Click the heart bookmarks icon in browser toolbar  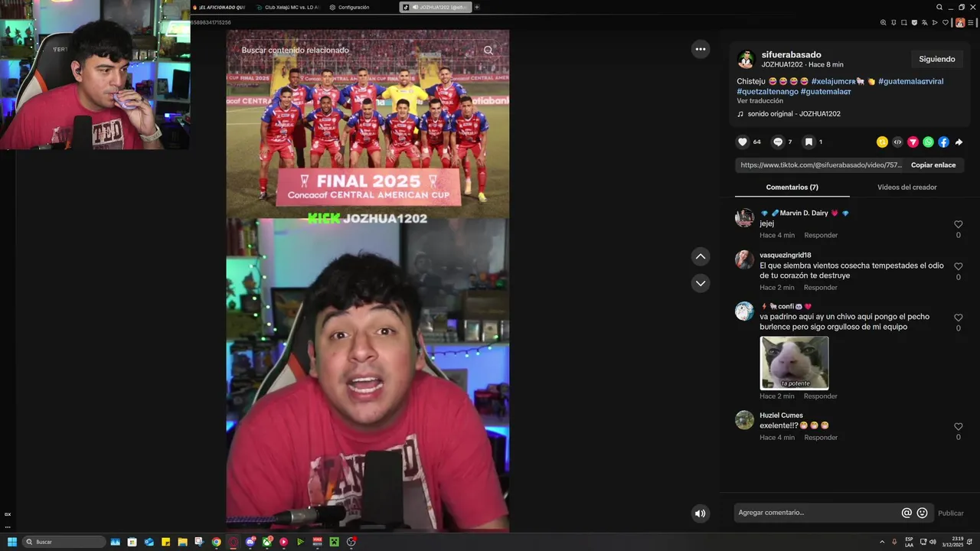point(945,23)
